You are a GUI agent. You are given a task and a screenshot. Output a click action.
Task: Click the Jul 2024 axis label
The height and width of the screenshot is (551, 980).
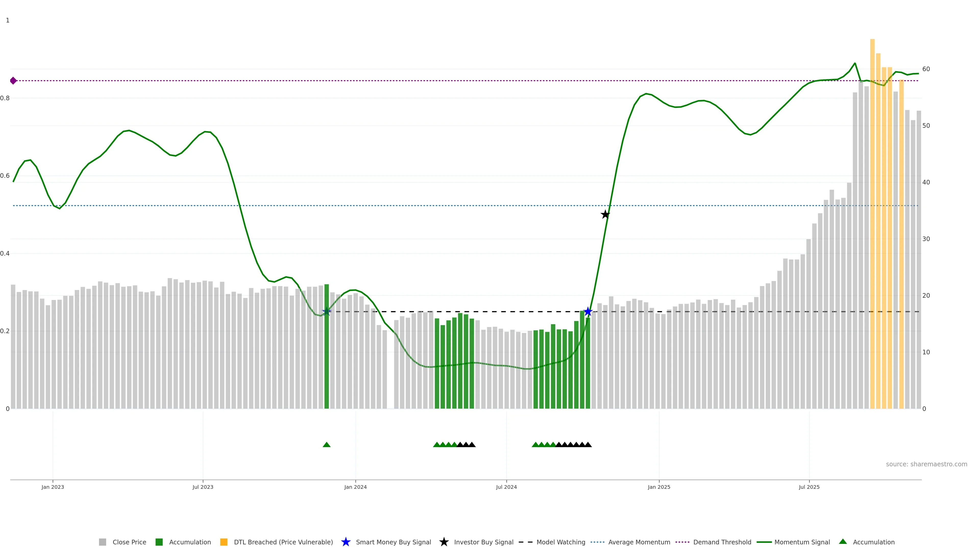(x=506, y=487)
